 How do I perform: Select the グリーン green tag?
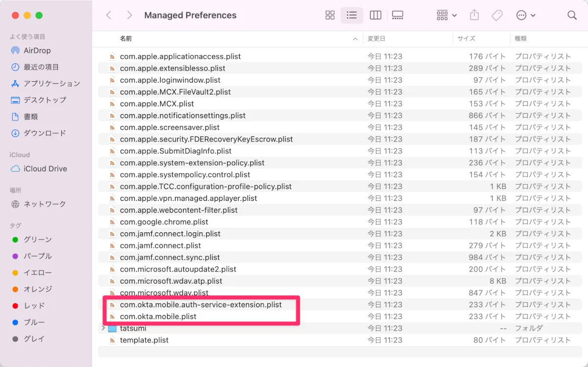[38, 240]
